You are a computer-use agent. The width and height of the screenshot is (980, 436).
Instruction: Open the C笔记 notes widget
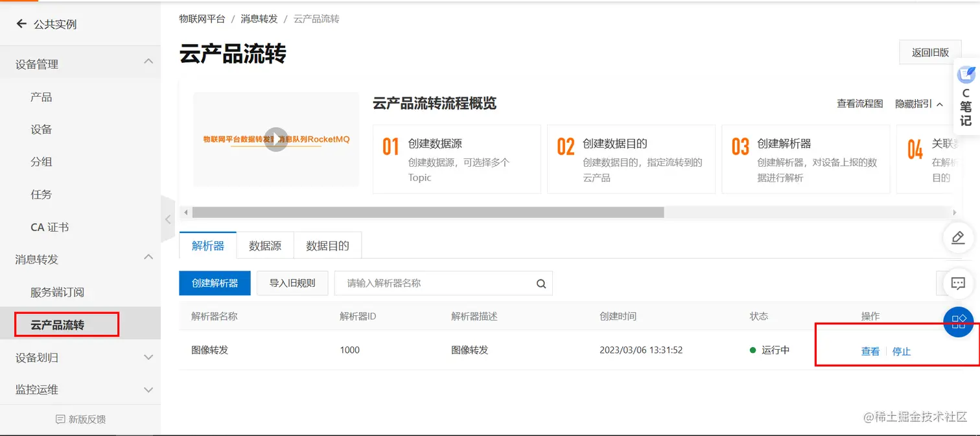click(966, 97)
